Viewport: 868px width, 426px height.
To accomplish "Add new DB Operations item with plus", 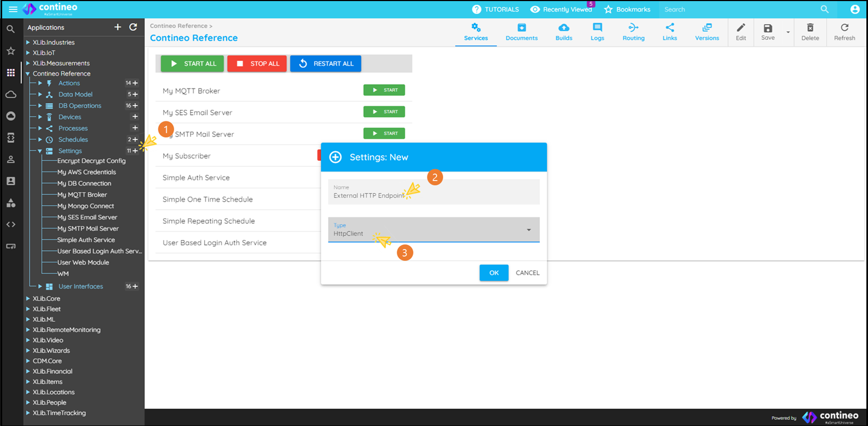I will [135, 106].
